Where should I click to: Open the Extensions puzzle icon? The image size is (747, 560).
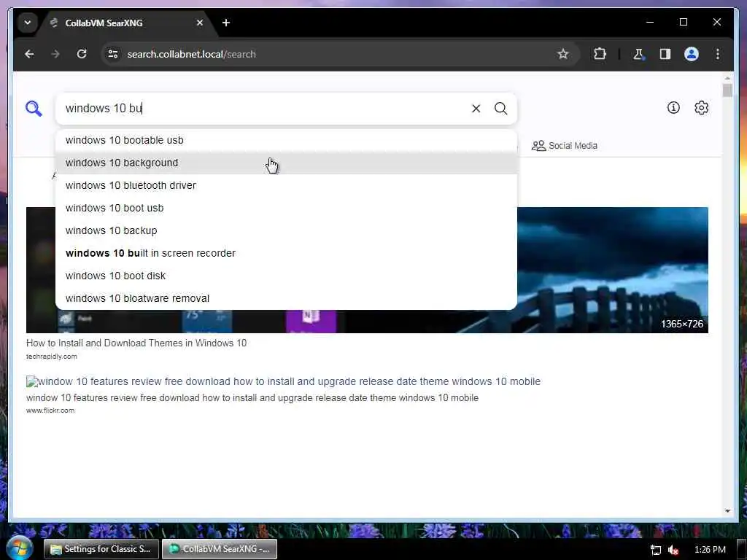[600, 54]
